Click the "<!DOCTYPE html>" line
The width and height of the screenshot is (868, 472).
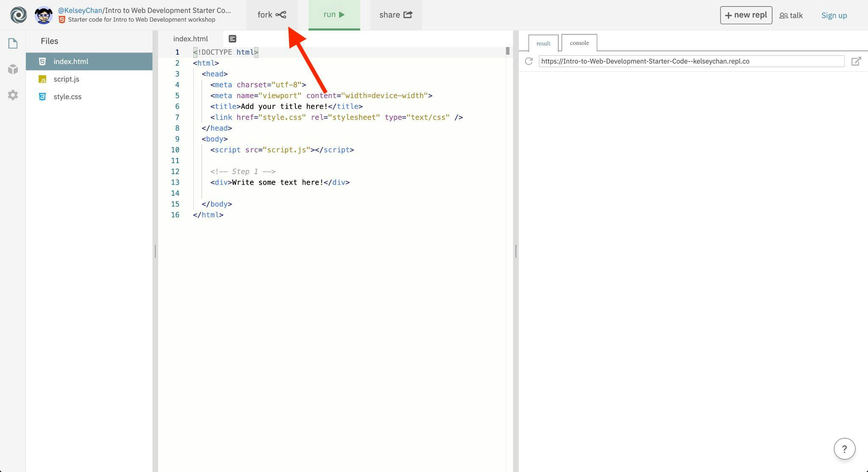[x=225, y=52]
